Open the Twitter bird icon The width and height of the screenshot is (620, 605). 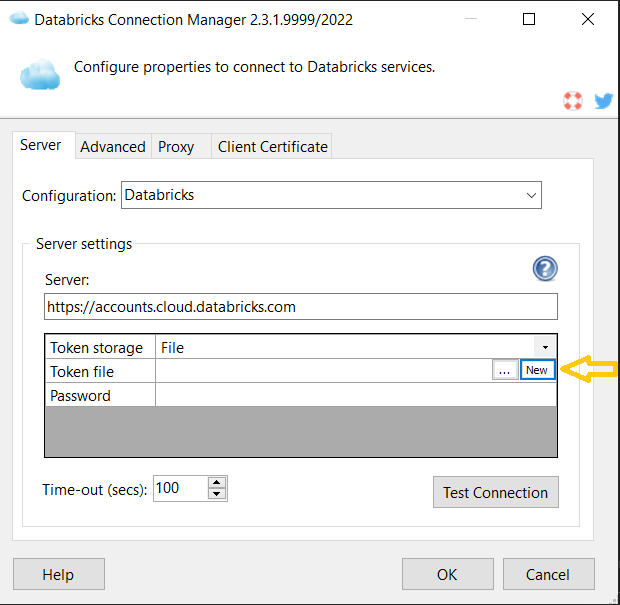pyautogui.click(x=603, y=101)
